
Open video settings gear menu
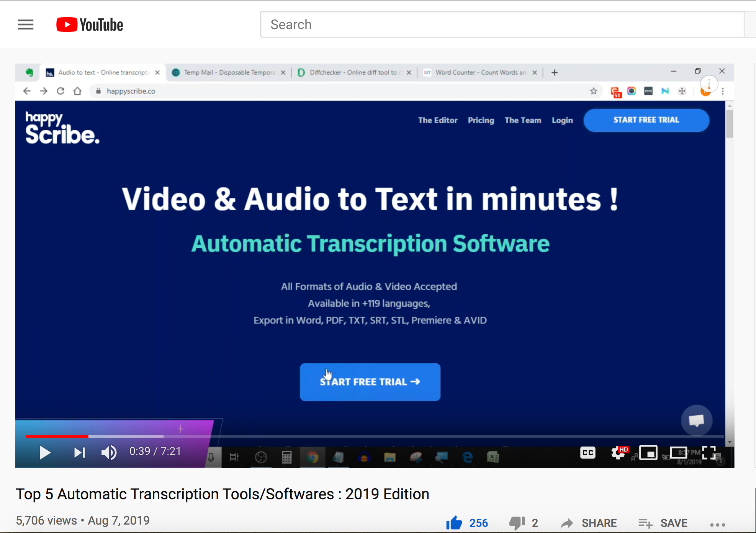(x=618, y=453)
